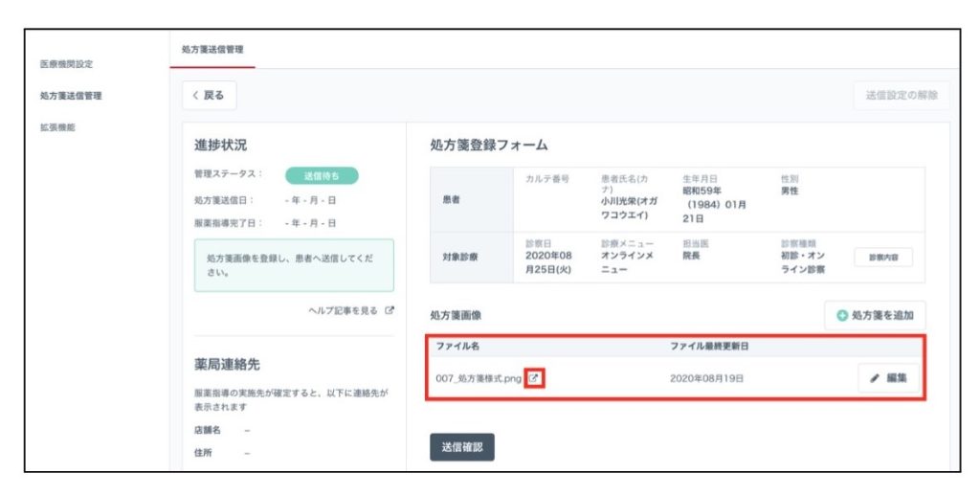Go back using the 戻る chevron button
Image resolution: width=980 pixels, height=496 pixels.
[209, 96]
